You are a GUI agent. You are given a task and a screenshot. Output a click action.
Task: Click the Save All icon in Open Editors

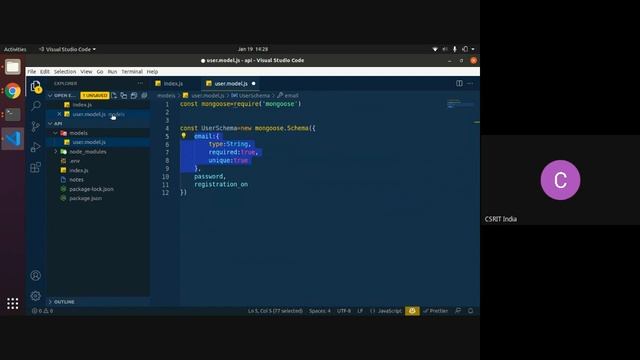point(134,96)
